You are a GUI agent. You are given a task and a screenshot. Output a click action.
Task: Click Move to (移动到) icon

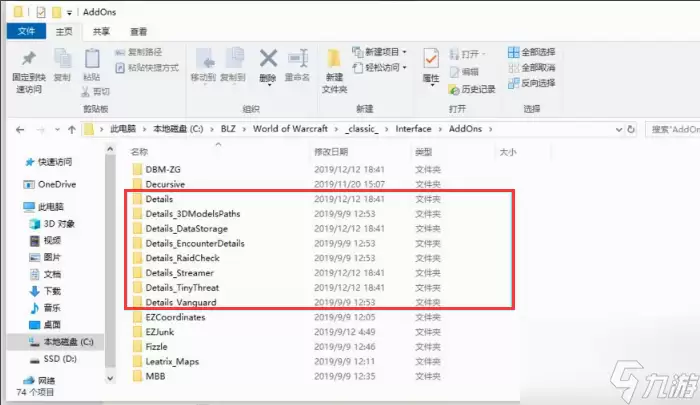point(204,59)
